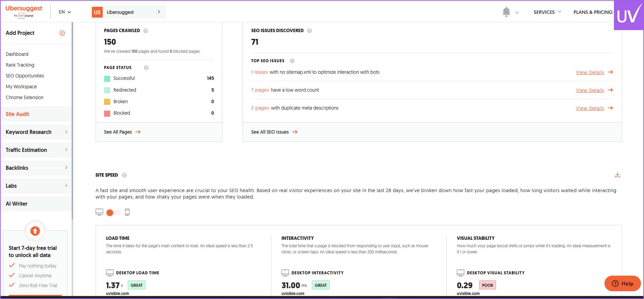Image resolution: width=644 pixels, height=299 pixels.
Task: Click the See All SEO Issues arrow icon
Action: [295, 132]
